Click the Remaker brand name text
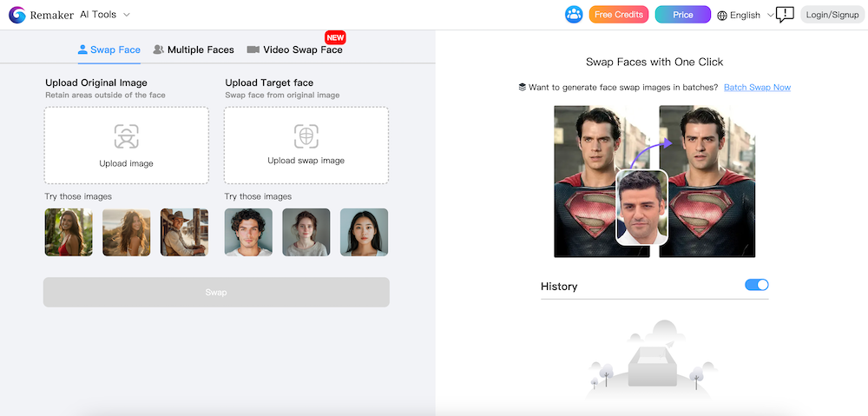 (52, 15)
